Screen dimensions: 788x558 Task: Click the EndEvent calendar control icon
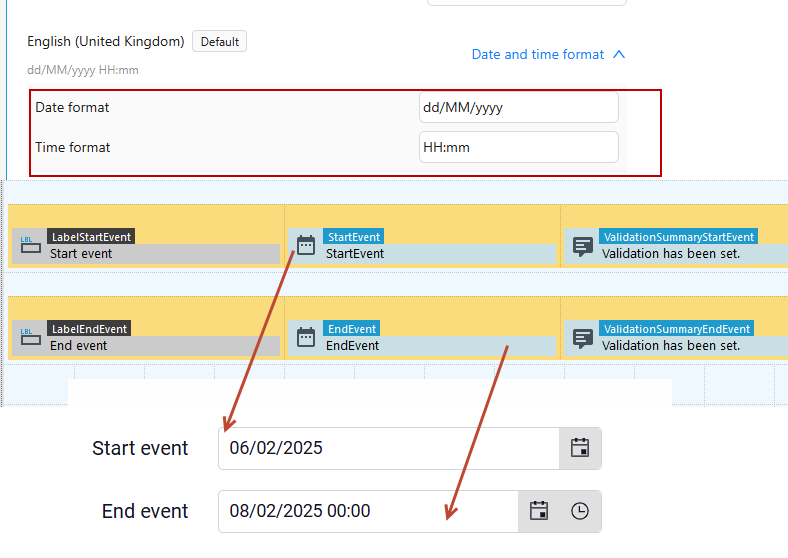306,337
